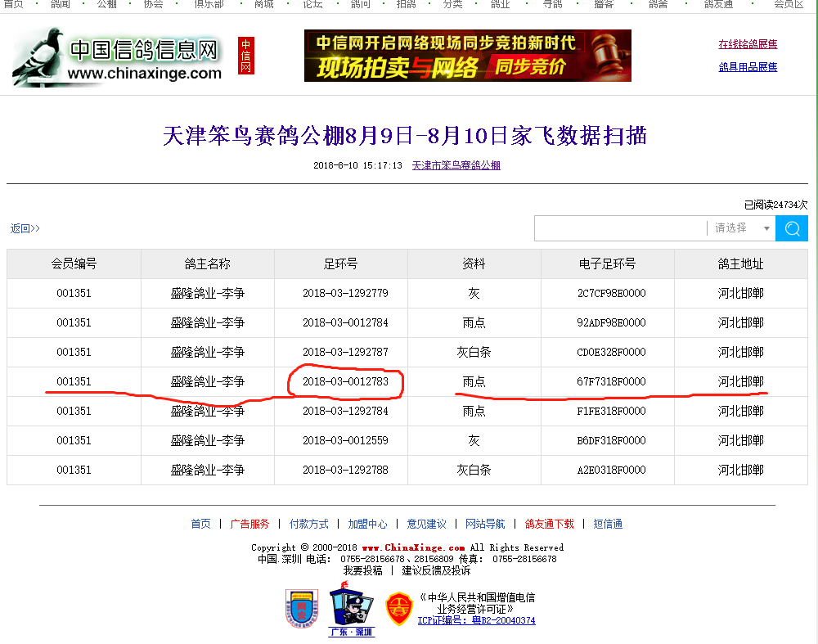This screenshot has height=644, width=818.
Task: Open 鸽具用品展售 link
Action: click(x=748, y=67)
